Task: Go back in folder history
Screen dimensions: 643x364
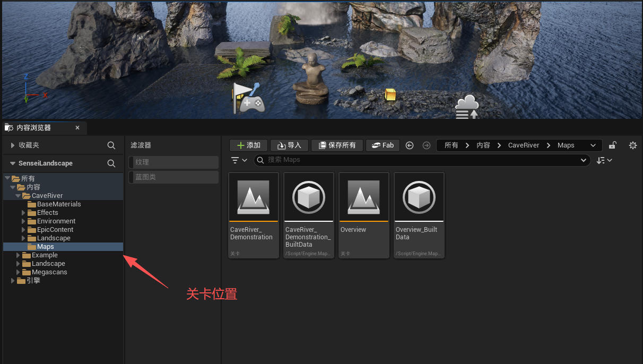Action: click(x=410, y=145)
